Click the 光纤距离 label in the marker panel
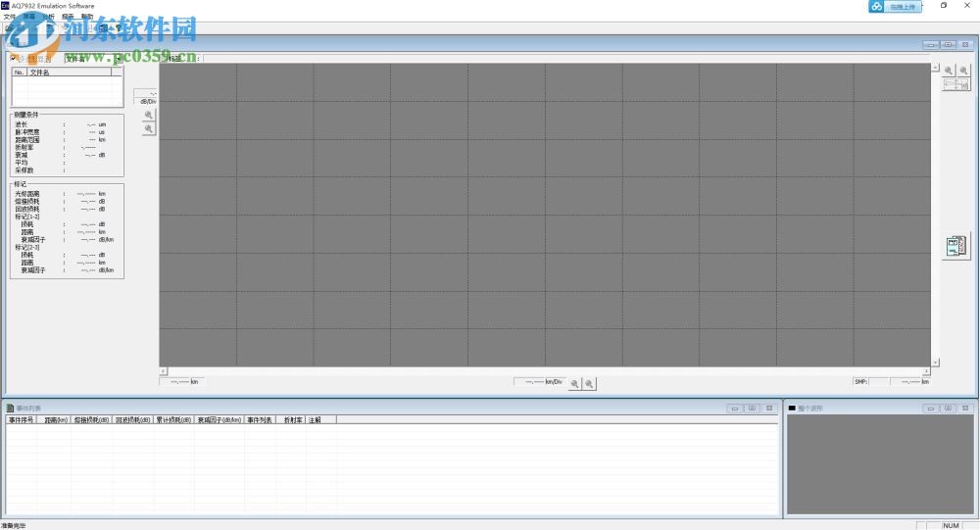This screenshot has height=530, width=980. 27,194
